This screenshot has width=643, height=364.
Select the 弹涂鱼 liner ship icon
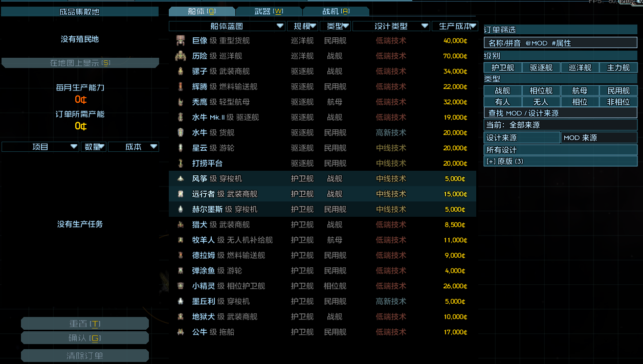pos(180,270)
